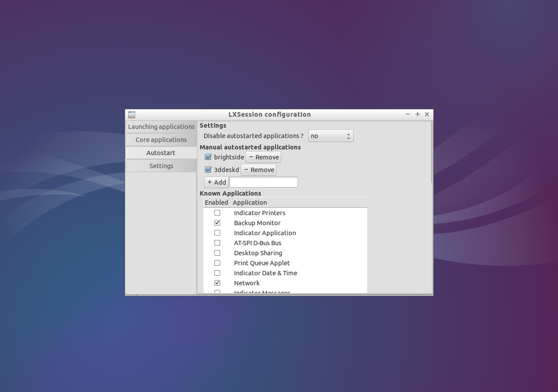Viewport: 558px width, 392px height.
Task: Maximize the LXSession configuration window
Action: click(418, 115)
